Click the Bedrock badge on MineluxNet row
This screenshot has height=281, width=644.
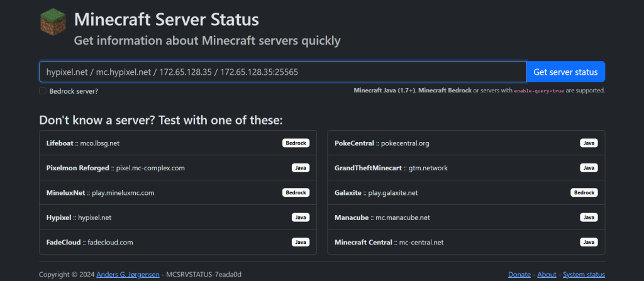pos(296,192)
